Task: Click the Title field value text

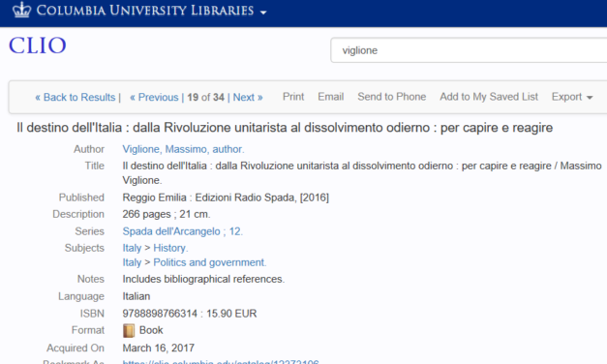Action: point(362,173)
